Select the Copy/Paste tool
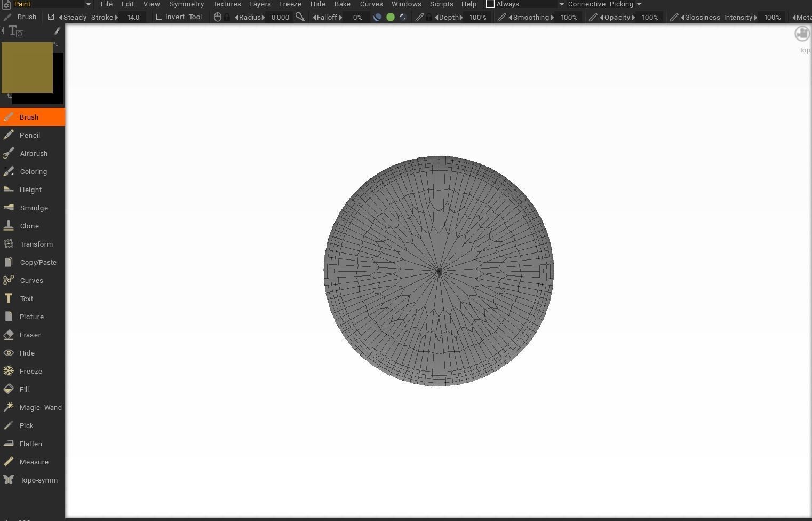The image size is (812, 521). point(33,262)
